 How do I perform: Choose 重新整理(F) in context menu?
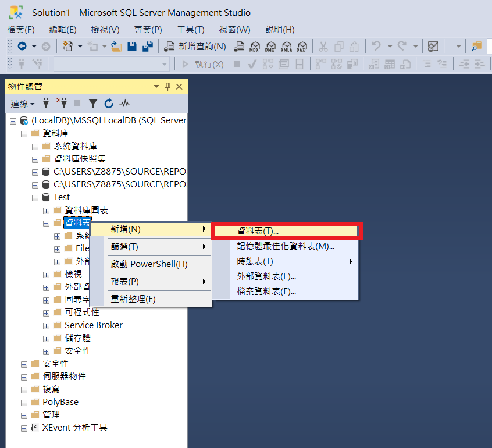151,299
